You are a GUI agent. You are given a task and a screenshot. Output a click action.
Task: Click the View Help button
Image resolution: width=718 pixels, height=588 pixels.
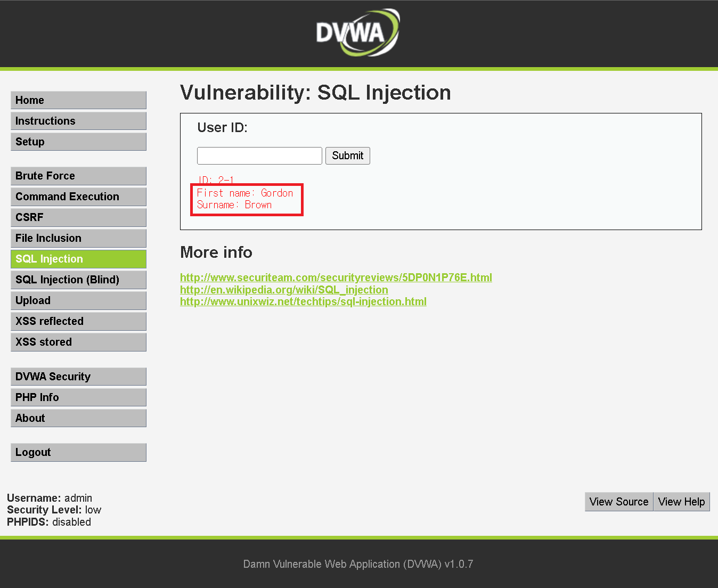click(681, 502)
